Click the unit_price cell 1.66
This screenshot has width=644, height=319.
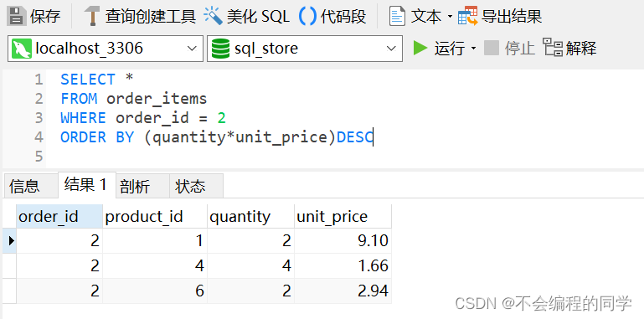click(343, 265)
